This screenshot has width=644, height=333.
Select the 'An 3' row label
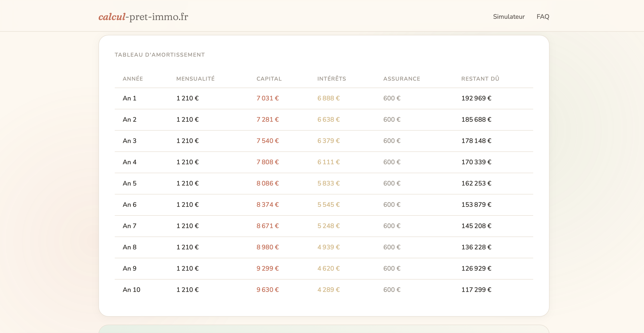point(130,141)
